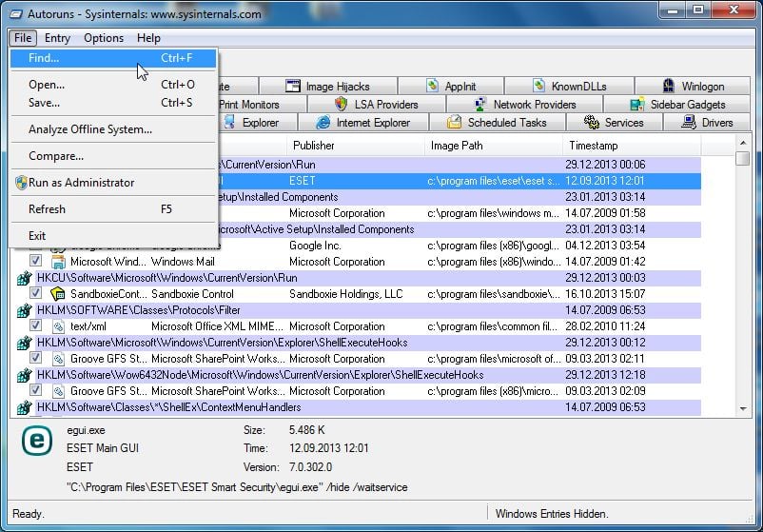Click the Sandboxie Control entry icon
The image size is (763, 532).
click(58, 294)
